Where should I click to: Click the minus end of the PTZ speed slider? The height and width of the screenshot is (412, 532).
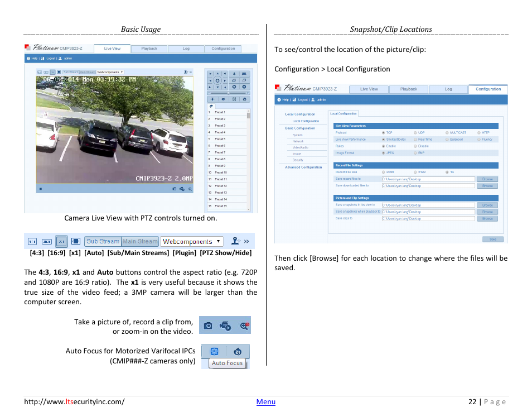(x=209, y=93)
